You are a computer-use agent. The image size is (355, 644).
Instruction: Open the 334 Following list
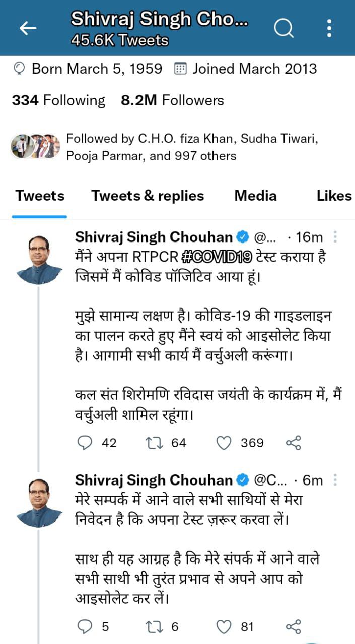click(x=58, y=100)
